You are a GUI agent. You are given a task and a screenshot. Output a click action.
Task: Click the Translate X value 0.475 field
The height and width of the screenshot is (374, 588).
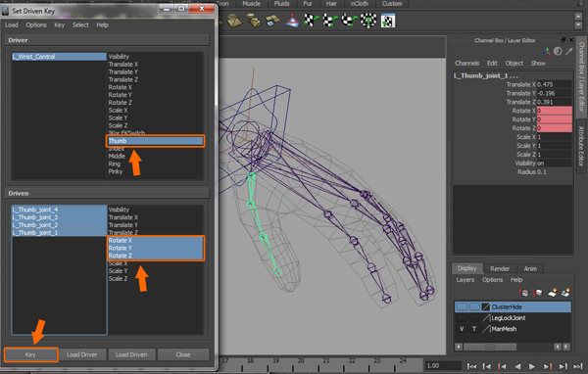[554, 84]
